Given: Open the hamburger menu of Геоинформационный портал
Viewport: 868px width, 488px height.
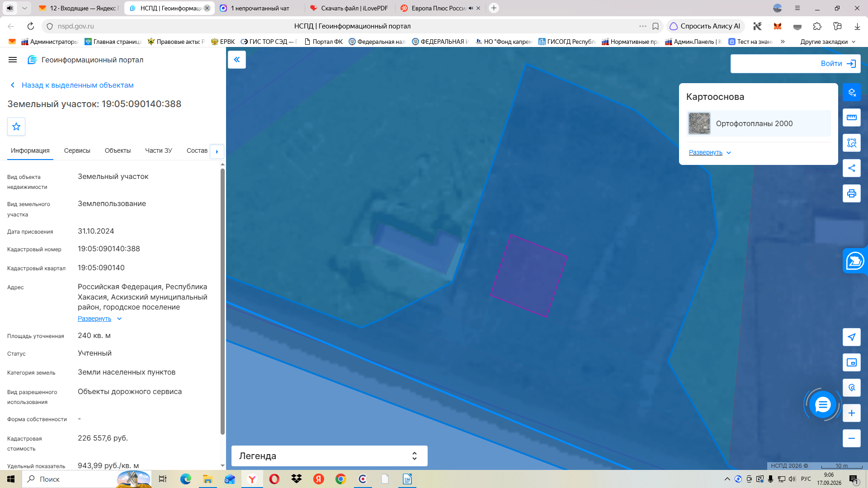Looking at the screenshot, I should point(13,60).
